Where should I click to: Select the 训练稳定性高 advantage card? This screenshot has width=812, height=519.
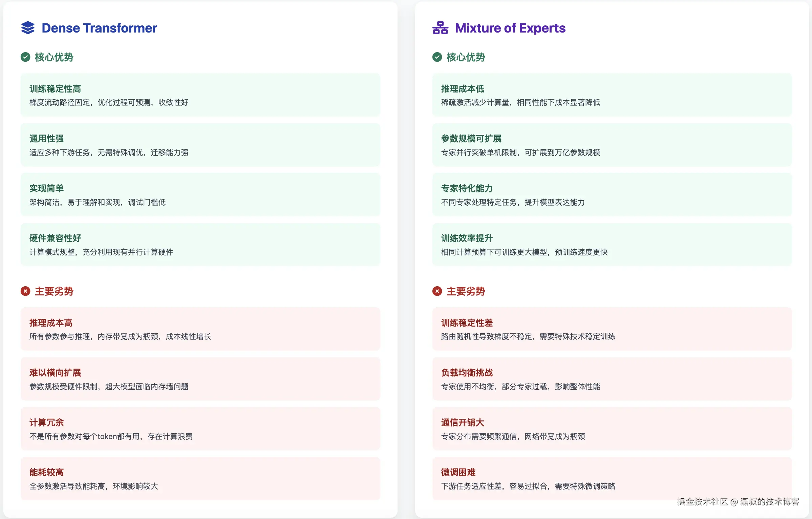(x=200, y=95)
